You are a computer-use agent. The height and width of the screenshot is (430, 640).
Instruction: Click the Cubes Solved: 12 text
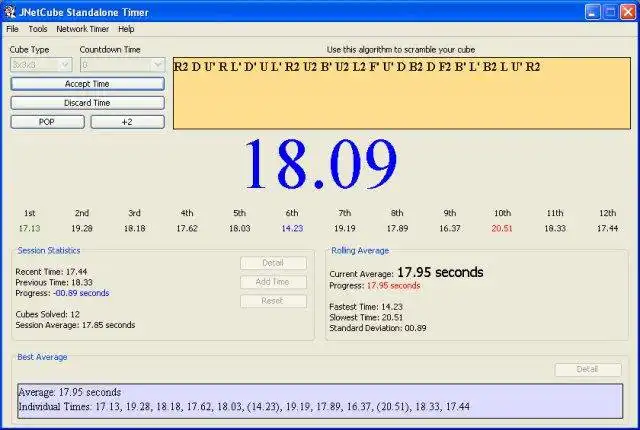click(x=47, y=315)
